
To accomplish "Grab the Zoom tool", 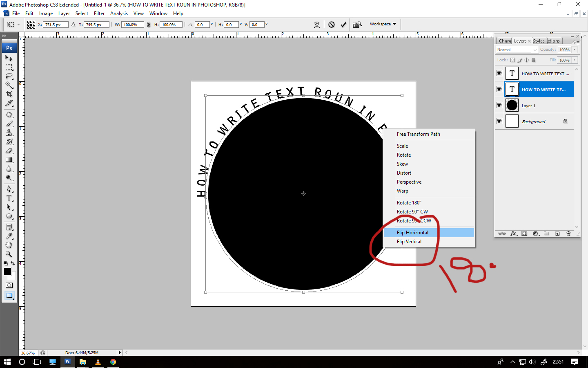I will click(x=9, y=254).
